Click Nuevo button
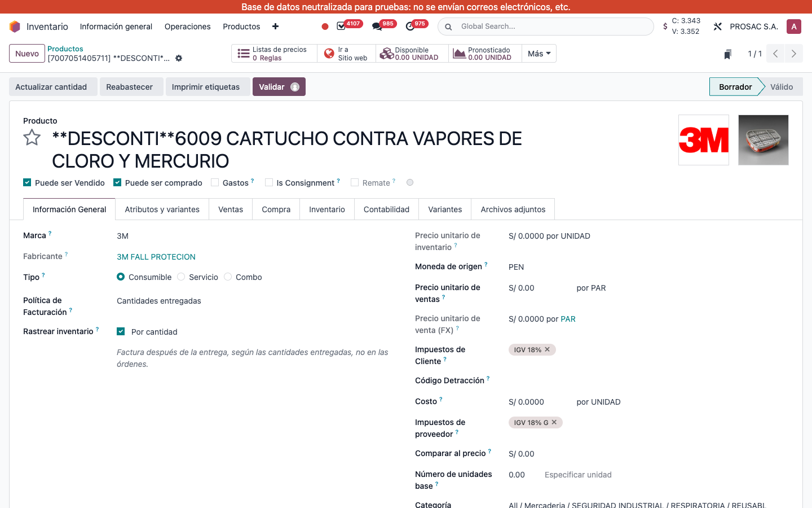This screenshot has height=508, width=812. click(x=27, y=54)
